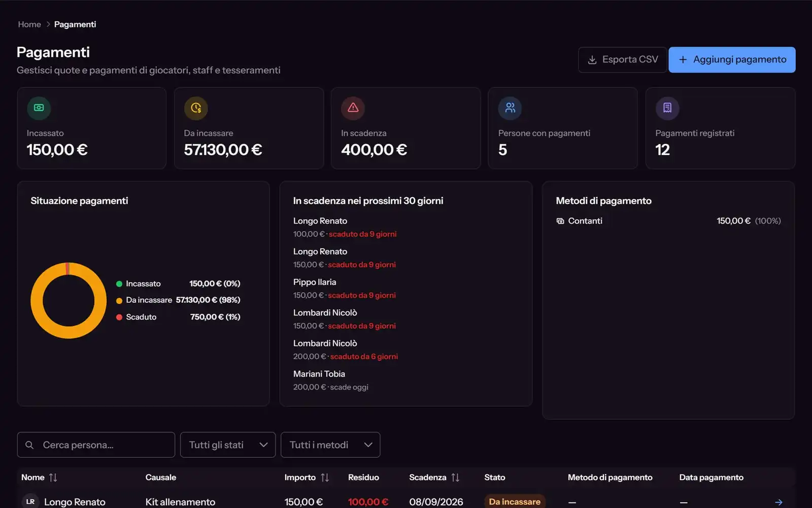
Task: Click the breadcrumb chevron after Home
Action: 48,24
